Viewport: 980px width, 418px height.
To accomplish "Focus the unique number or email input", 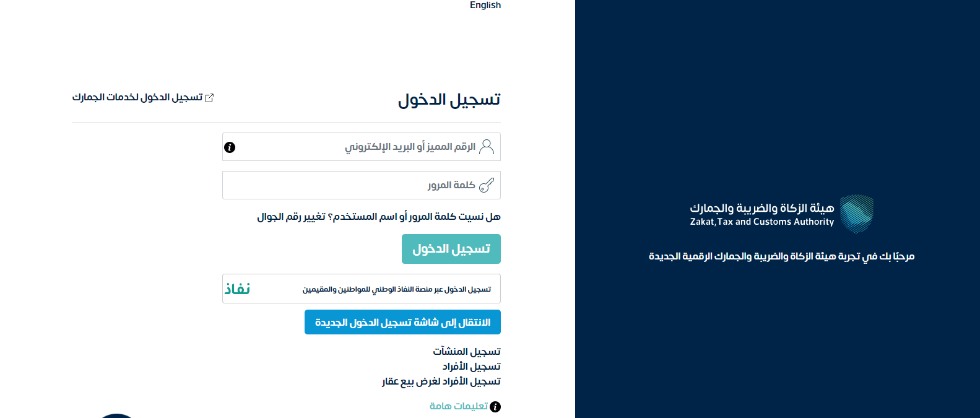I will tap(353, 147).
